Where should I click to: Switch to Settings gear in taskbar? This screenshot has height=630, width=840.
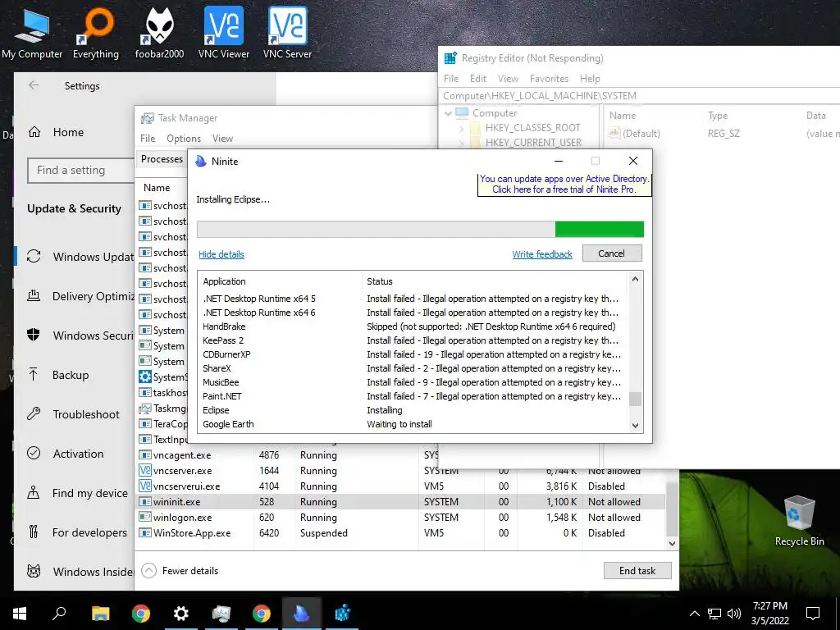point(181,614)
